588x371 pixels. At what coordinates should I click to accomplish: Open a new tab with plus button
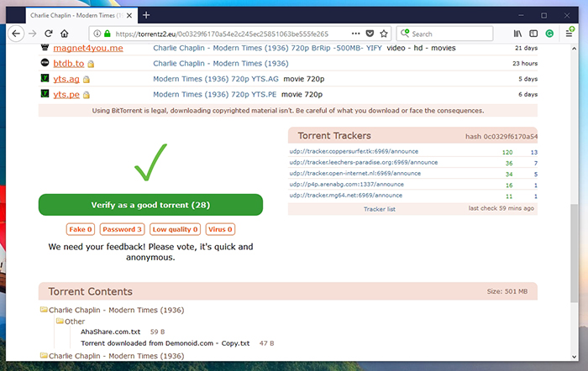(x=145, y=15)
